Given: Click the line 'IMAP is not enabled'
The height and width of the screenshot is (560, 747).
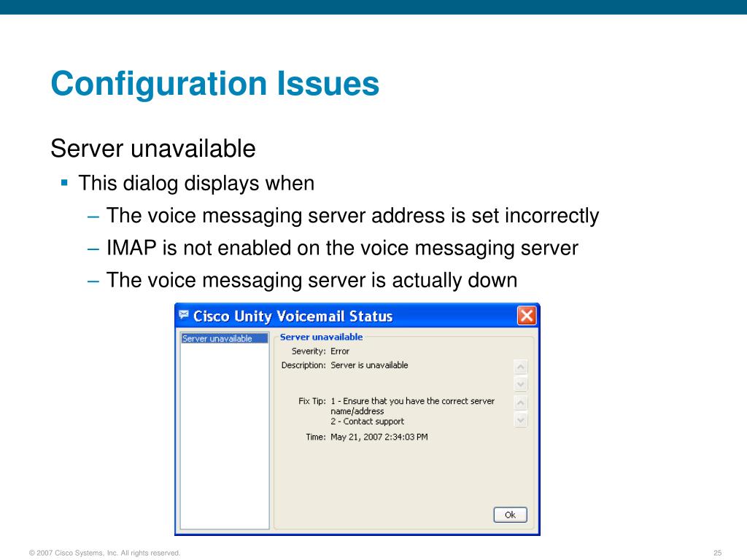Looking at the screenshot, I should click(342, 248).
